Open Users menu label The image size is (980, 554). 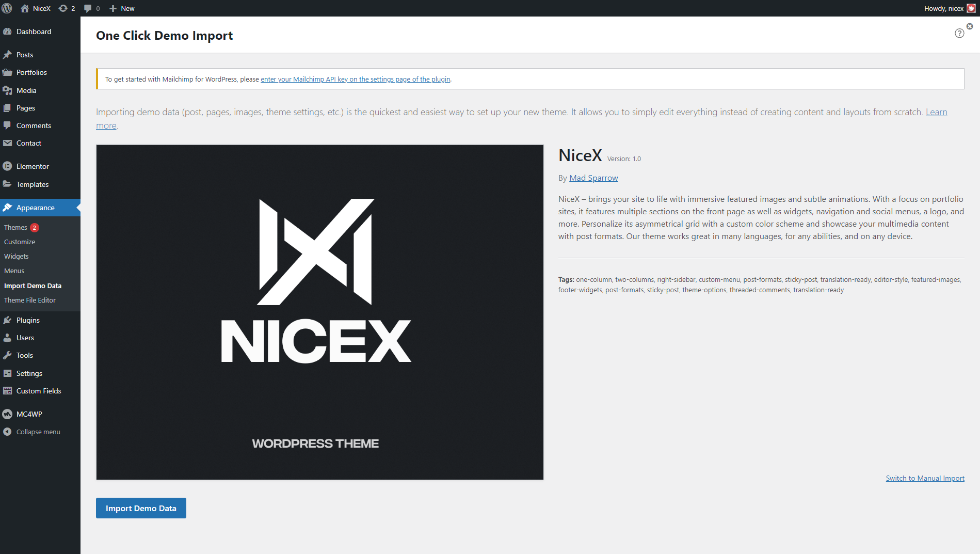[x=25, y=338]
